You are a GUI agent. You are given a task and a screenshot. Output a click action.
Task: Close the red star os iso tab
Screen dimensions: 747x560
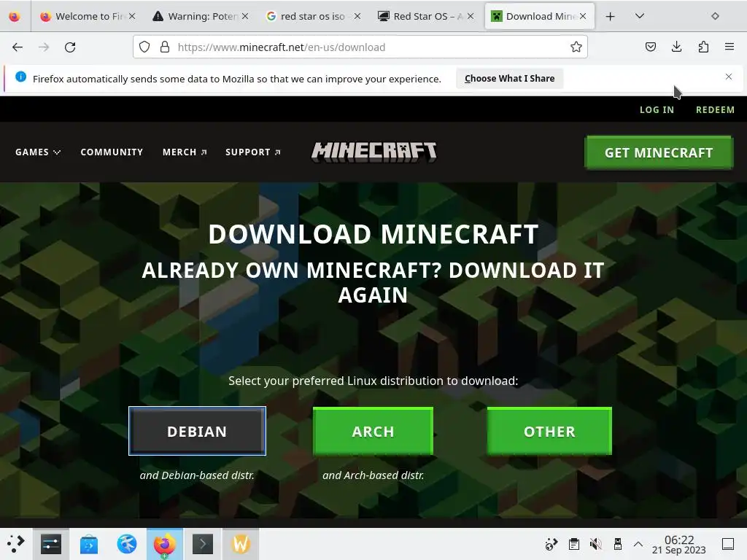point(357,16)
